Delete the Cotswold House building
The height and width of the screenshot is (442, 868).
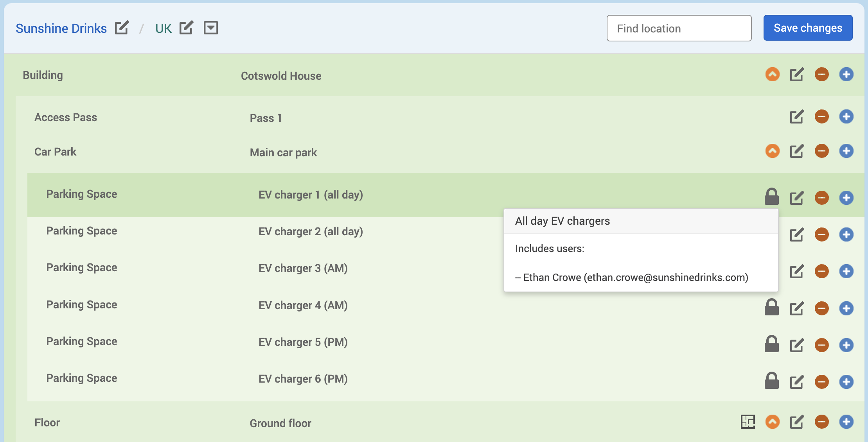point(821,74)
